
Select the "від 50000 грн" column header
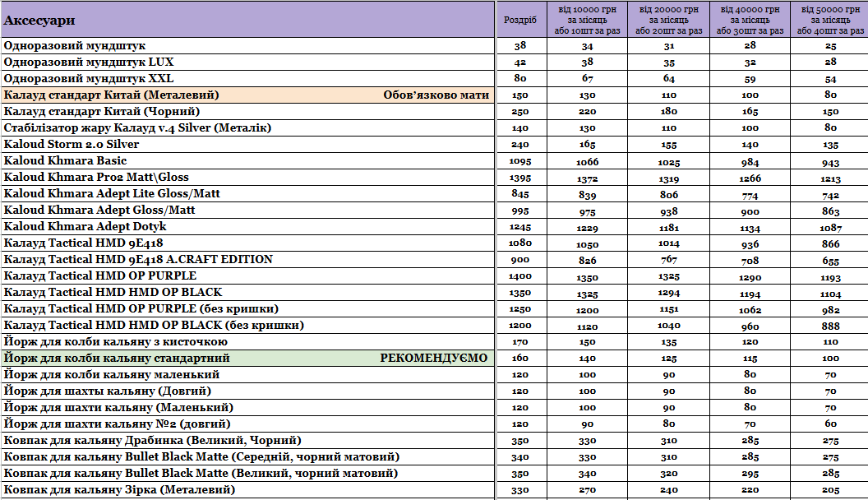click(830, 20)
